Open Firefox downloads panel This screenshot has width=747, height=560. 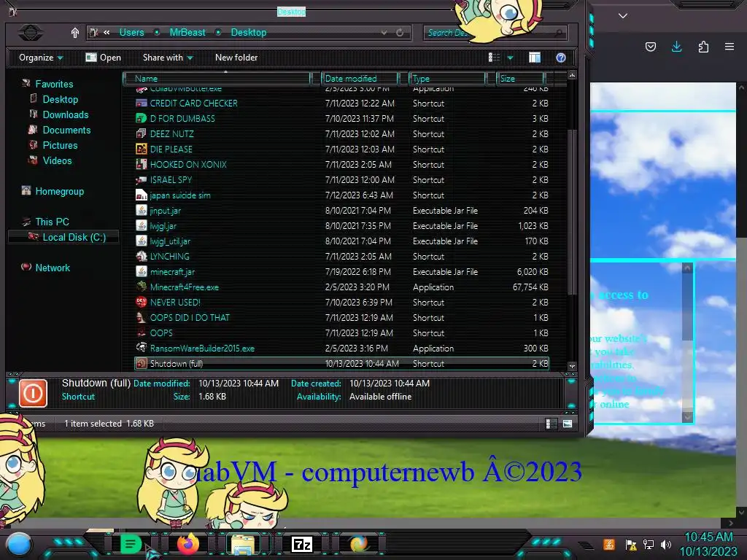coord(676,47)
